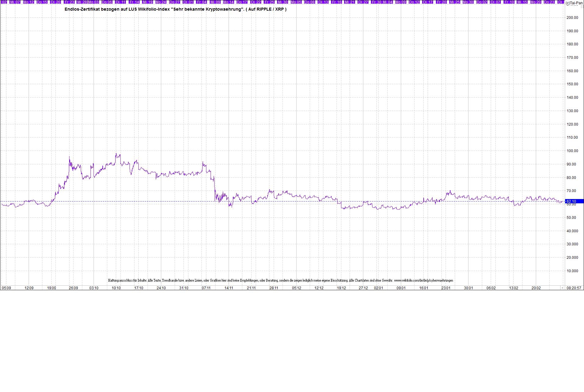Select the 14.11 date on the bottom axis

(x=229, y=288)
